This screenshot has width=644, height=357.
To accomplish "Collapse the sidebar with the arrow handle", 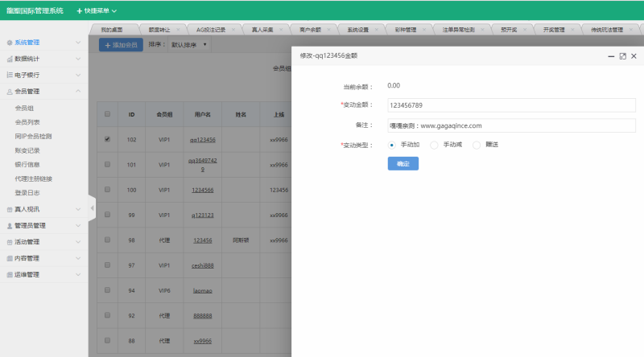I will point(92,208).
